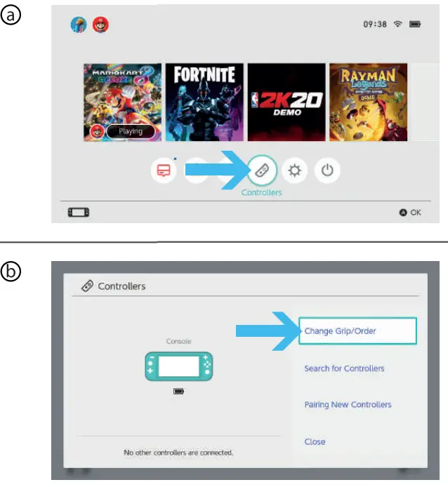Click the turquoise Switch Lite console image

coord(179,366)
